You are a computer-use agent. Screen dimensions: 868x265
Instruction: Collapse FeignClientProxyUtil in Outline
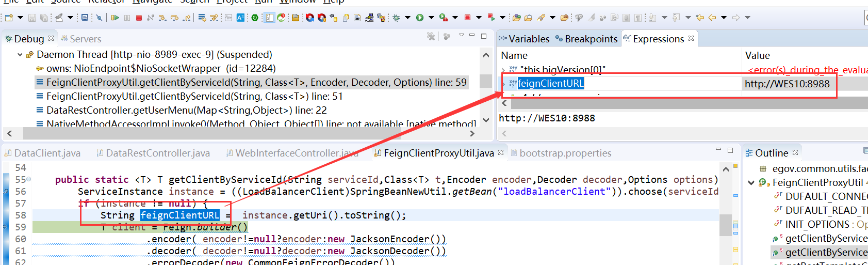(x=751, y=182)
